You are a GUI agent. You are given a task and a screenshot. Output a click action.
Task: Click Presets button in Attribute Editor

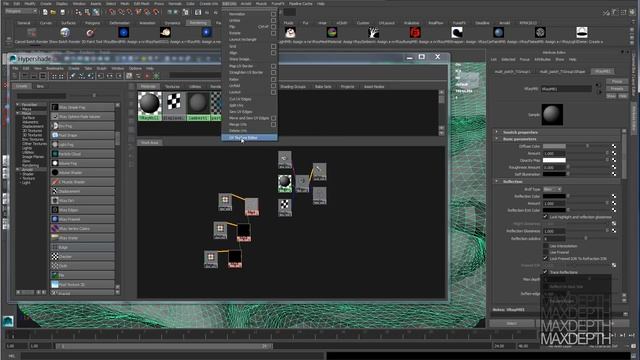pos(617,89)
